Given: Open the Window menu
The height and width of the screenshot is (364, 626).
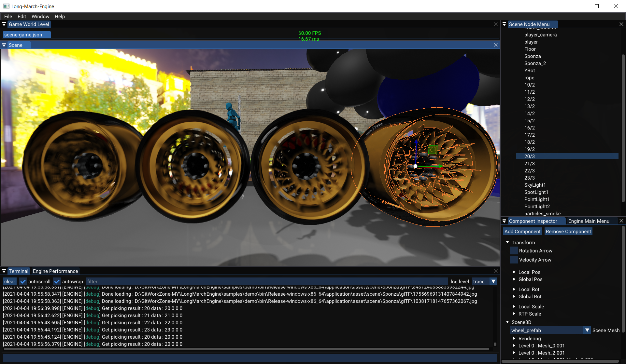Looking at the screenshot, I should [40, 17].
